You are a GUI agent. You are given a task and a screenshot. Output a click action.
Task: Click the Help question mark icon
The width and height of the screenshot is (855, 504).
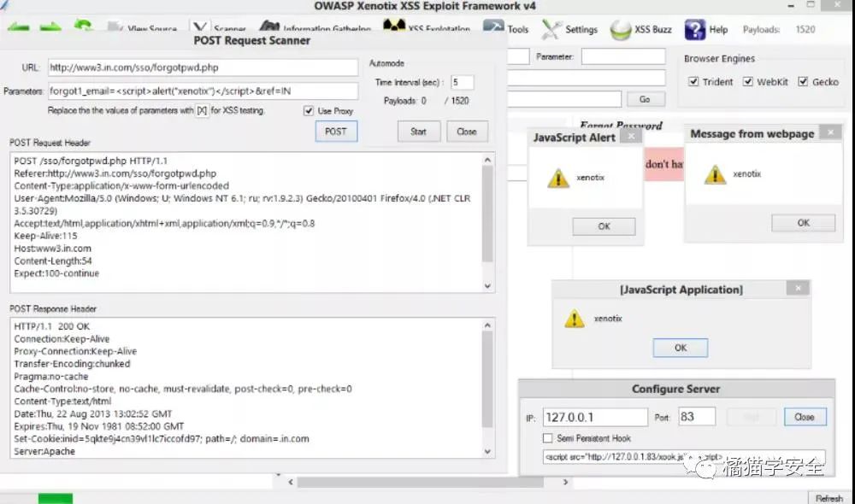(694, 29)
